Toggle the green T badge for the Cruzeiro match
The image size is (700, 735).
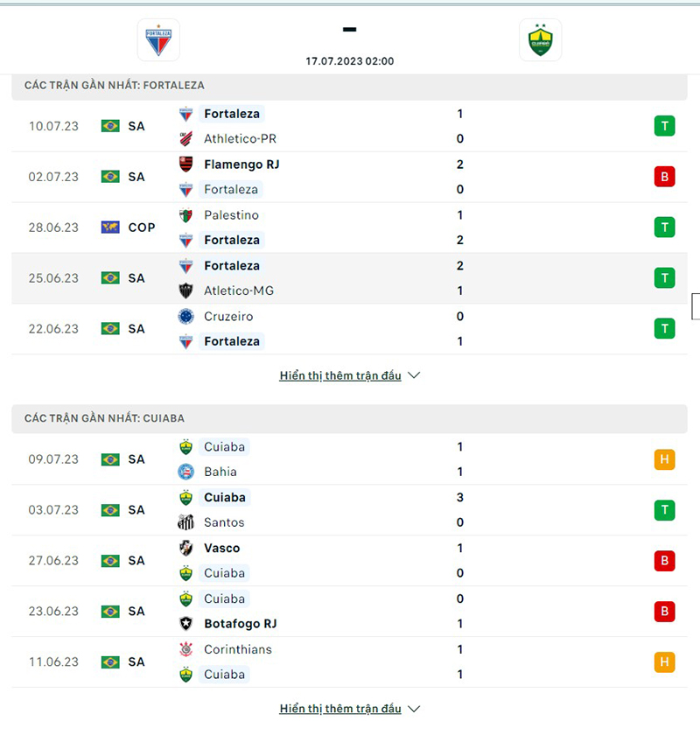click(664, 328)
